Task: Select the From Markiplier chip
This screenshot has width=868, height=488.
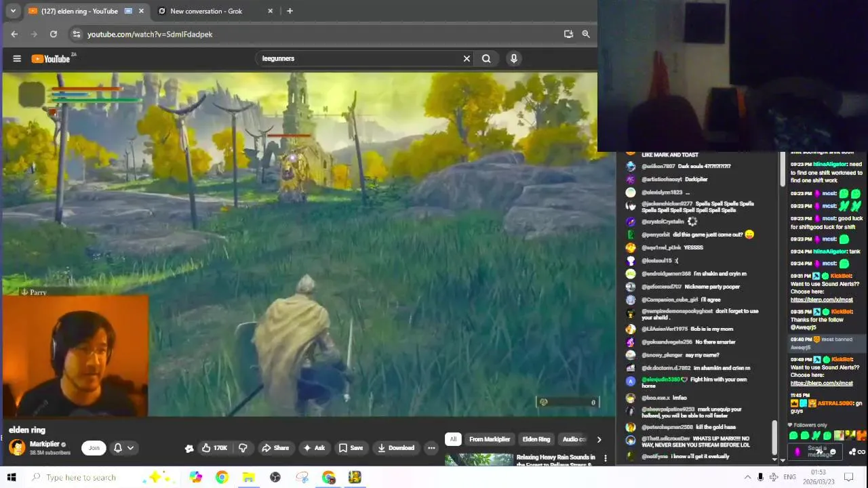Action: coord(490,439)
